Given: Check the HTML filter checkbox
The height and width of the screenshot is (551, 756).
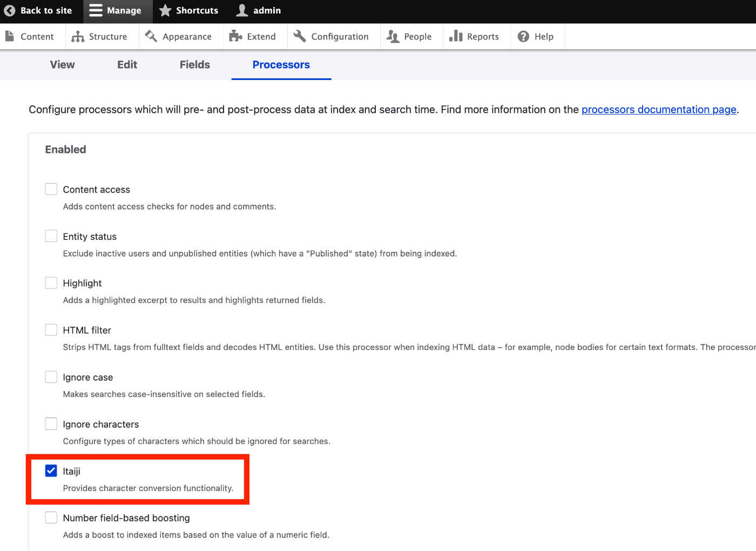Looking at the screenshot, I should pos(51,330).
